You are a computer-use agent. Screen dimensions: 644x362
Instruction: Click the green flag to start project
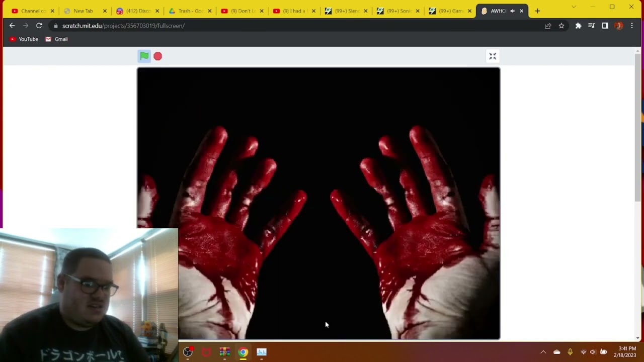click(x=144, y=56)
